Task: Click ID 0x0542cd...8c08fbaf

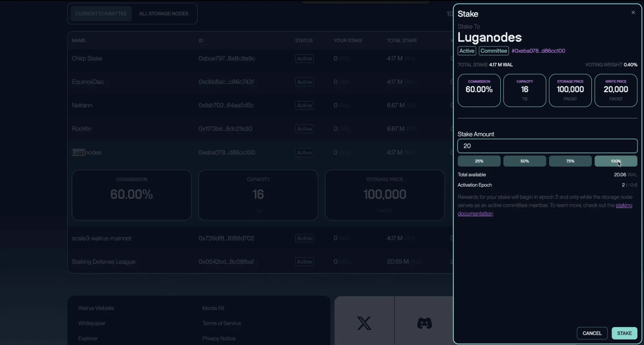Action: coord(226,262)
